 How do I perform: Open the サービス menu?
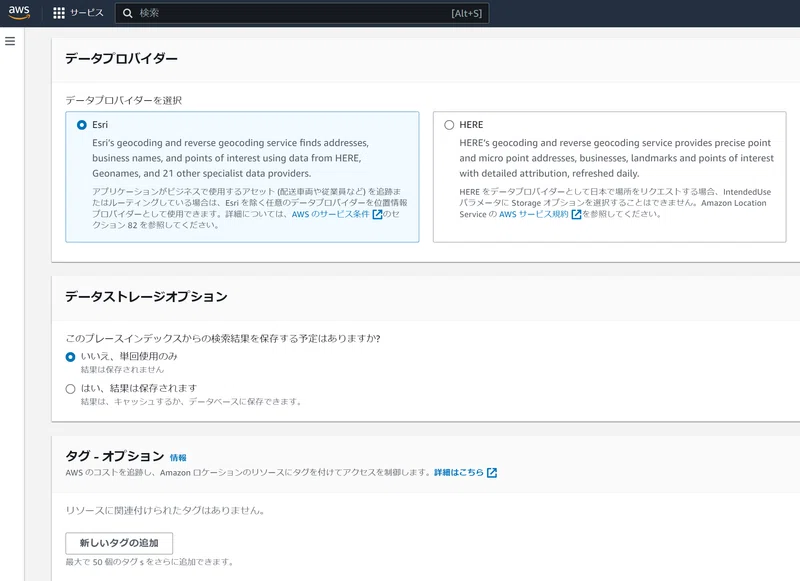tap(87, 13)
